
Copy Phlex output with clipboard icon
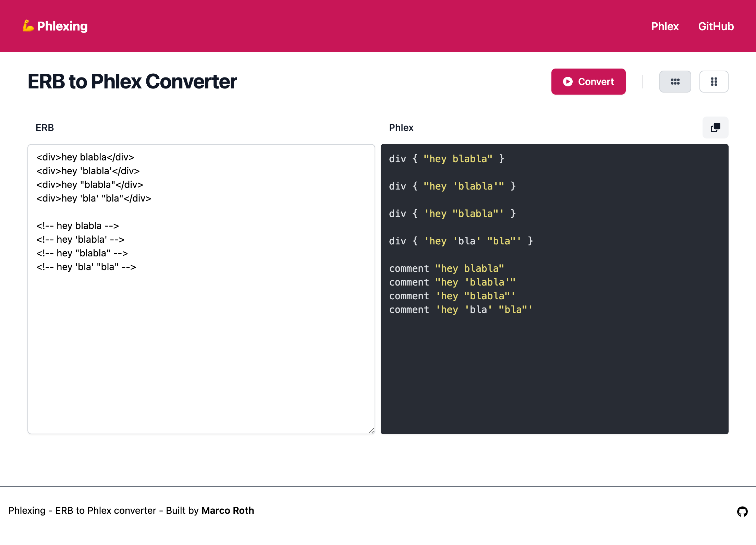point(715,128)
